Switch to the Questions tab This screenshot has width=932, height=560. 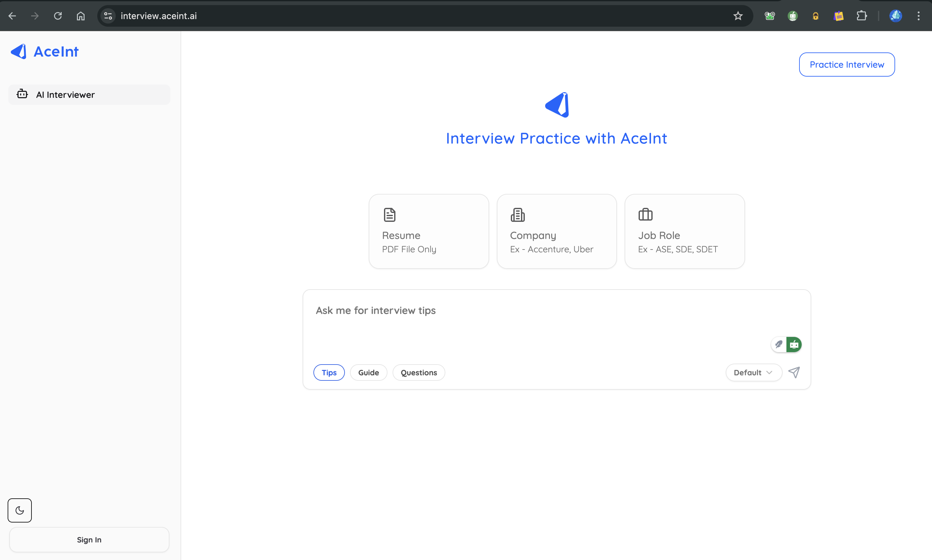419,372
